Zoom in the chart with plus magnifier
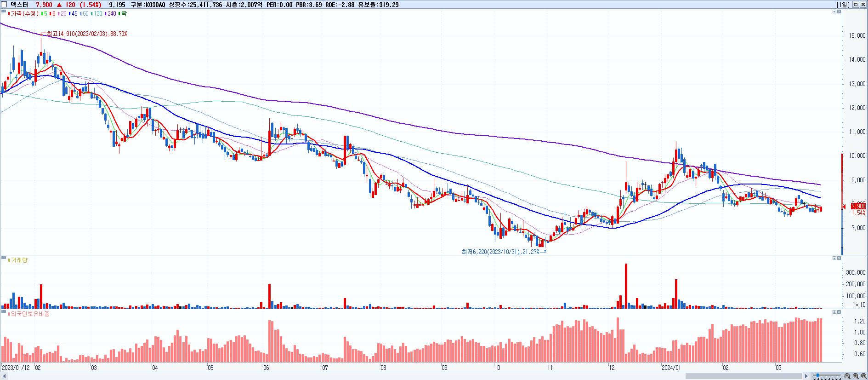868x380 pixels. (x=856, y=376)
